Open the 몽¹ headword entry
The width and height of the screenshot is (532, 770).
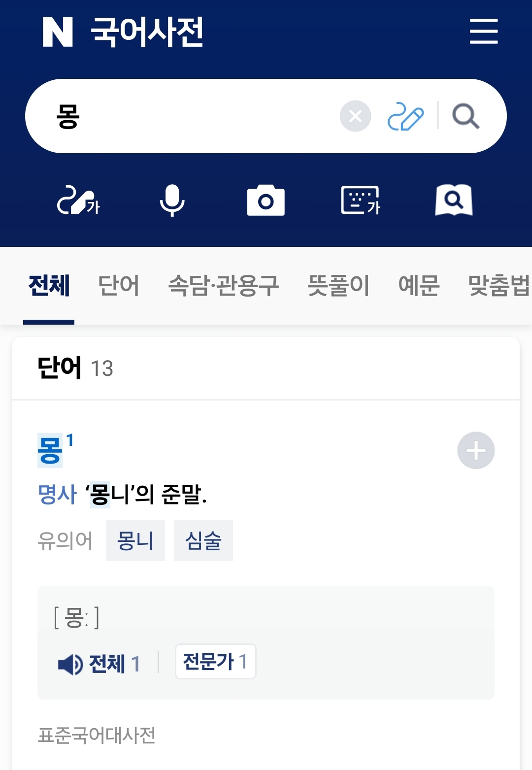point(50,450)
